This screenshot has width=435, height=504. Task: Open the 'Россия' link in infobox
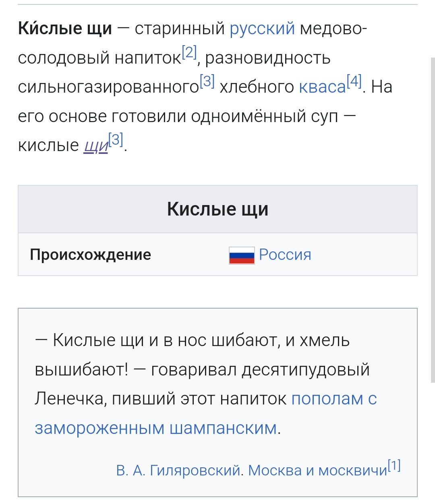(x=285, y=255)
